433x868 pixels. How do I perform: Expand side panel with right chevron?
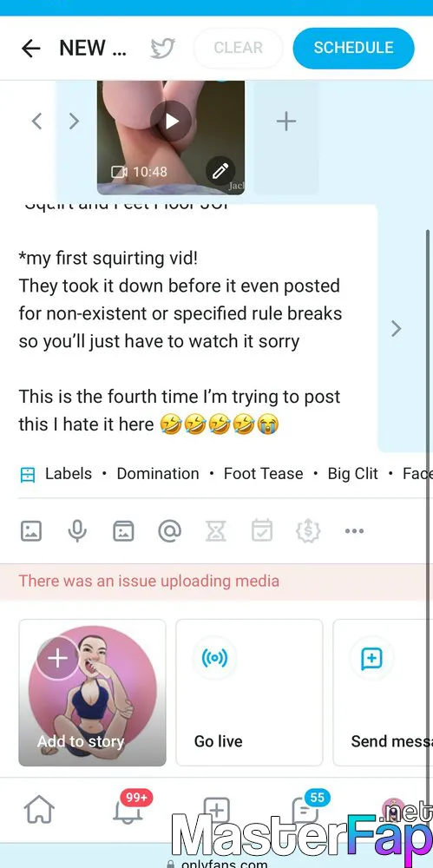click(x=396, y=329)
